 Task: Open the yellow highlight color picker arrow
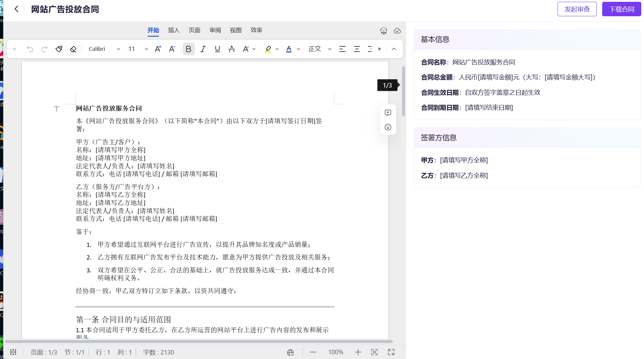tap(277, 49)
